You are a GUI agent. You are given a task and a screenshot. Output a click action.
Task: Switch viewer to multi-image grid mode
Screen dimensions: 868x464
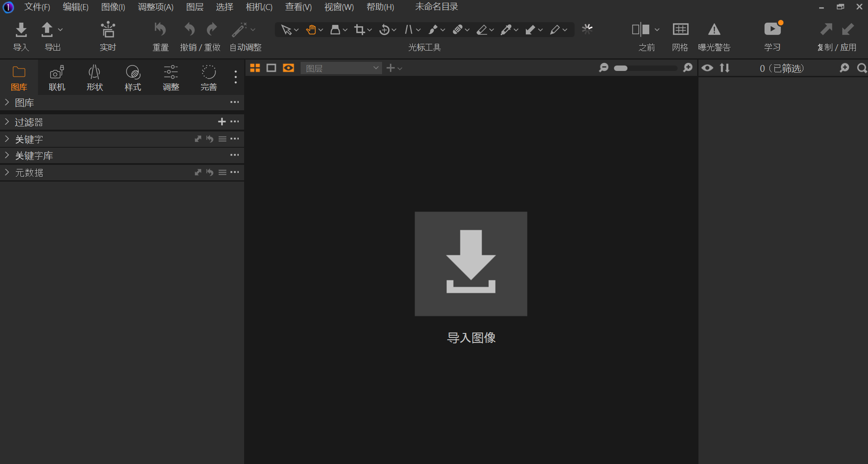pos(255,68)
